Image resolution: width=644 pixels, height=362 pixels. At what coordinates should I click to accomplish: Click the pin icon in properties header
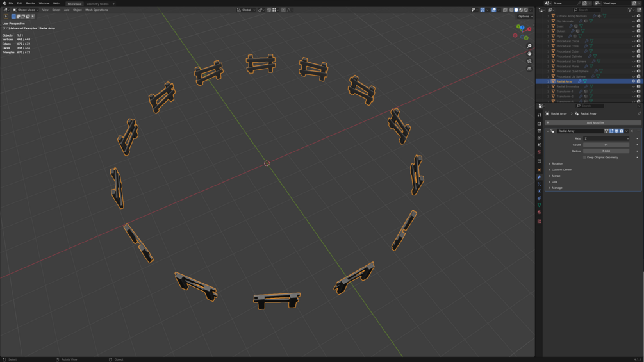point(639,113)
